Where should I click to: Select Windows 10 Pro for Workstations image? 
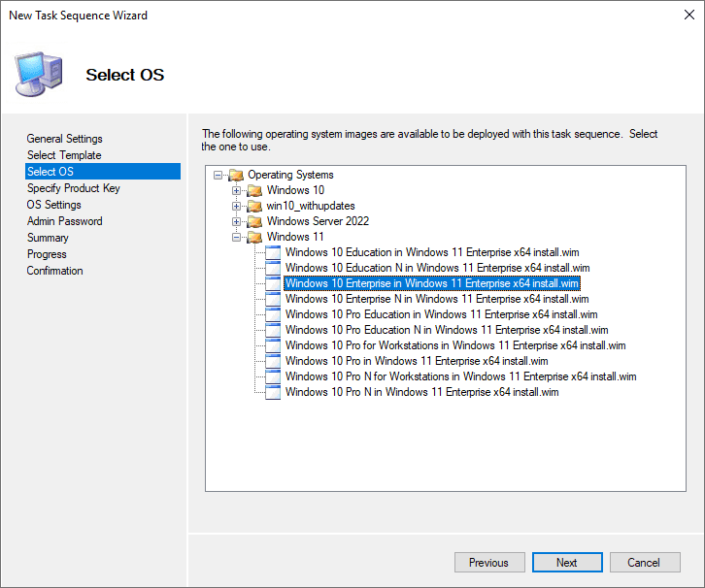click(455, 345)
